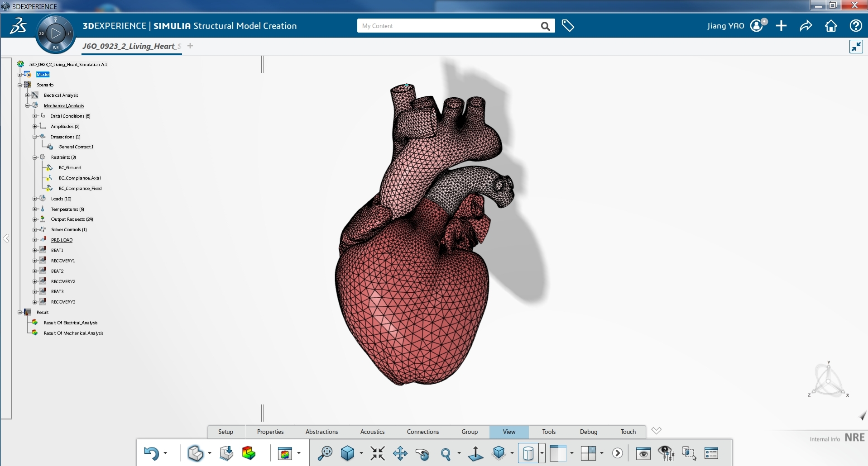Click the My Content search field
The width and height of the screenshot is (868, 466).
coord(448,26)
